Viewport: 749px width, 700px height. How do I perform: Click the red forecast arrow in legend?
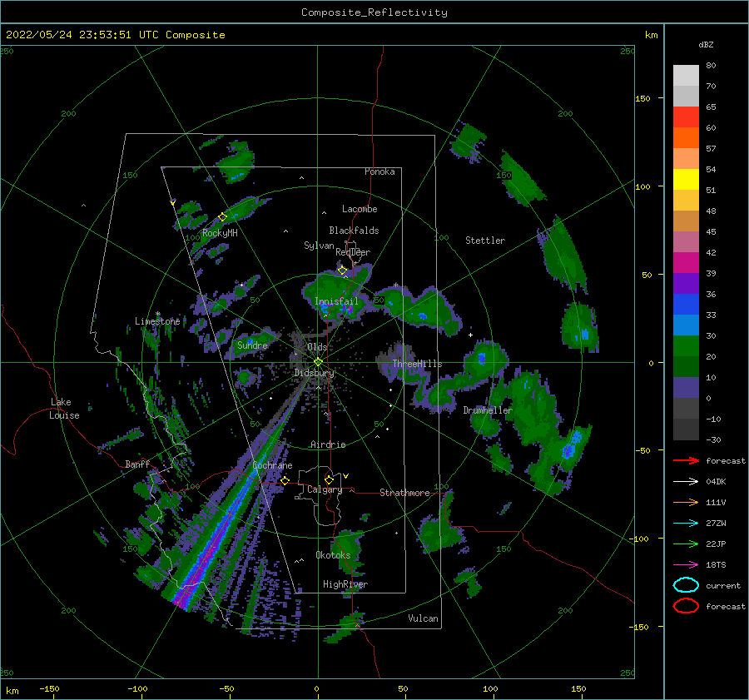click(686, 460)
